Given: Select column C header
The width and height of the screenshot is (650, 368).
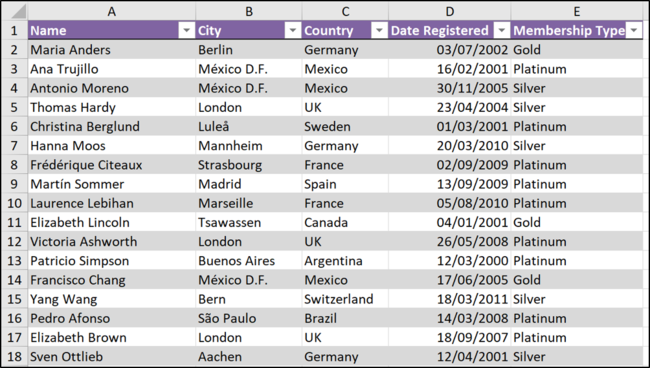Looking at the screenshot, I should click(x=345, y=12).
